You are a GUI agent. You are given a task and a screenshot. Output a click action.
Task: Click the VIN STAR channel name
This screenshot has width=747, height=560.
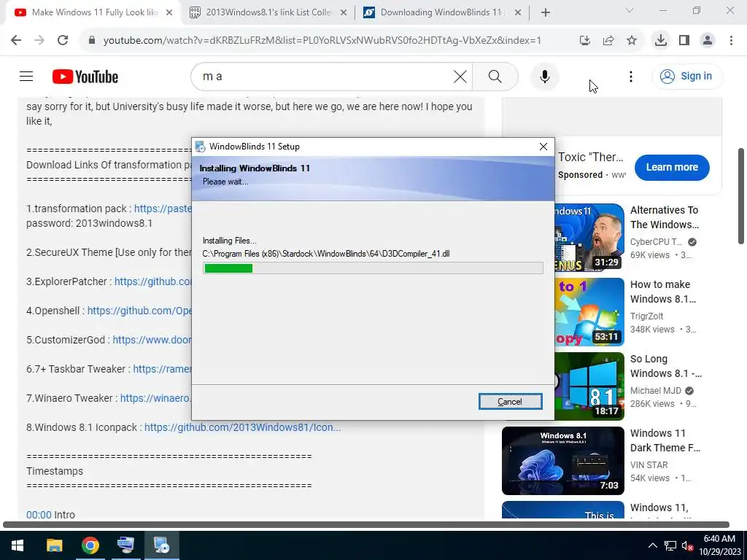tap(649, 464)
